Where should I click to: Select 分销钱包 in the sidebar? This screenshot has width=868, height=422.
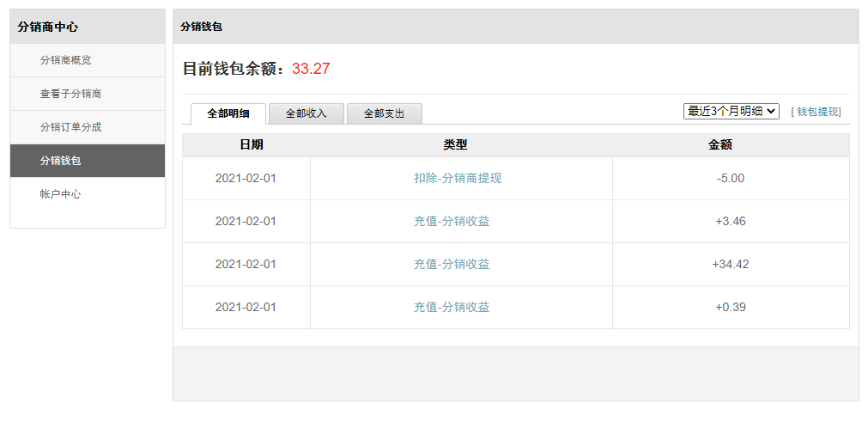coord(88,161)
